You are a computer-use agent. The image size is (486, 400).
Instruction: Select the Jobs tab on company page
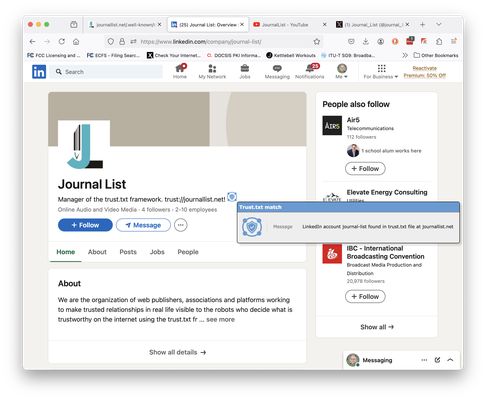157,252
